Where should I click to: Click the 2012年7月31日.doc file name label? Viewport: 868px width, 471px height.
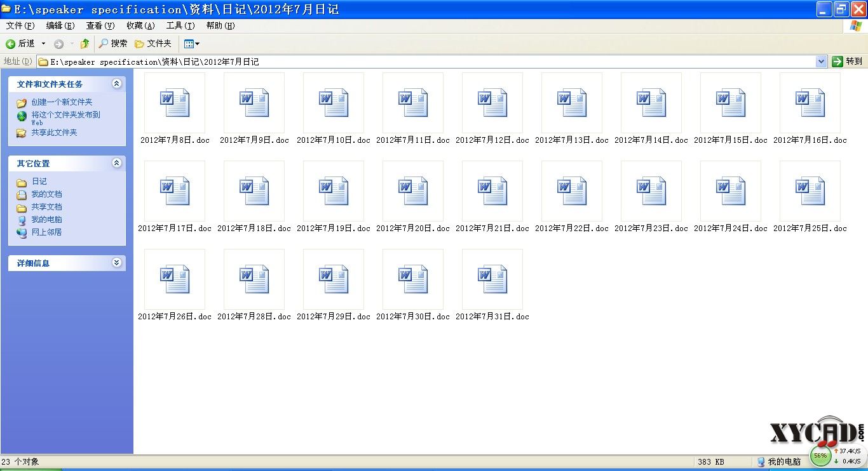click(x=492, y=317)
